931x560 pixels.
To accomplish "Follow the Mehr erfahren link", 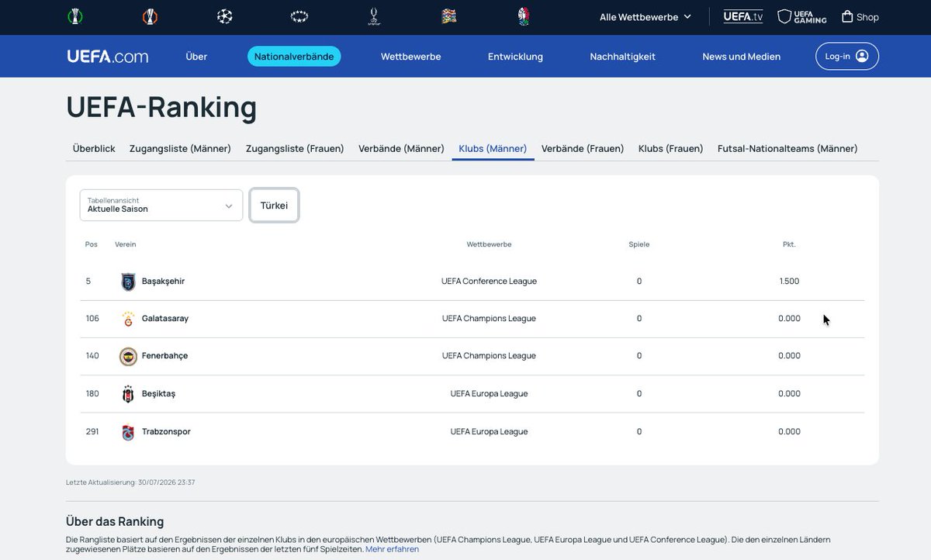I will point(393,549).
